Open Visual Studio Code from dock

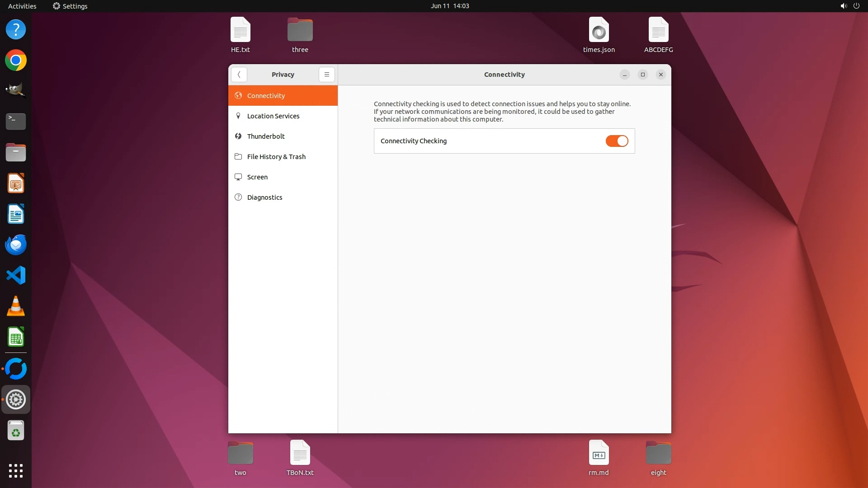(16, 276)
